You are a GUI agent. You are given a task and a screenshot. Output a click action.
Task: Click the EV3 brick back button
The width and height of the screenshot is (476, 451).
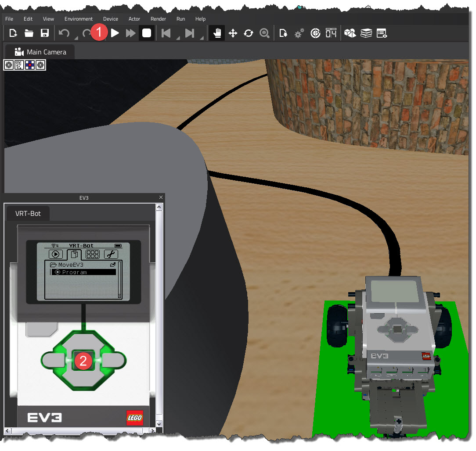(x=42, y=329)
